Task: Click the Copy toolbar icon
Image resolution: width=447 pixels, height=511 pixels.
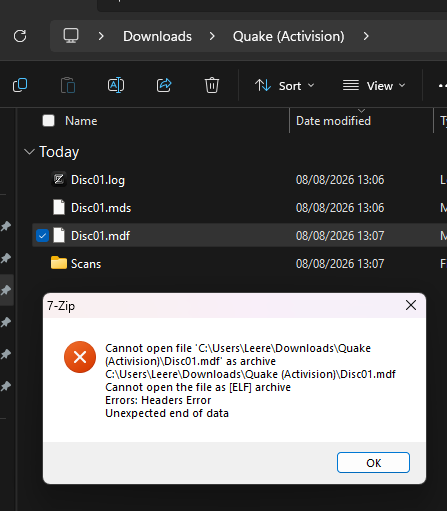Action: click(20, 85)
